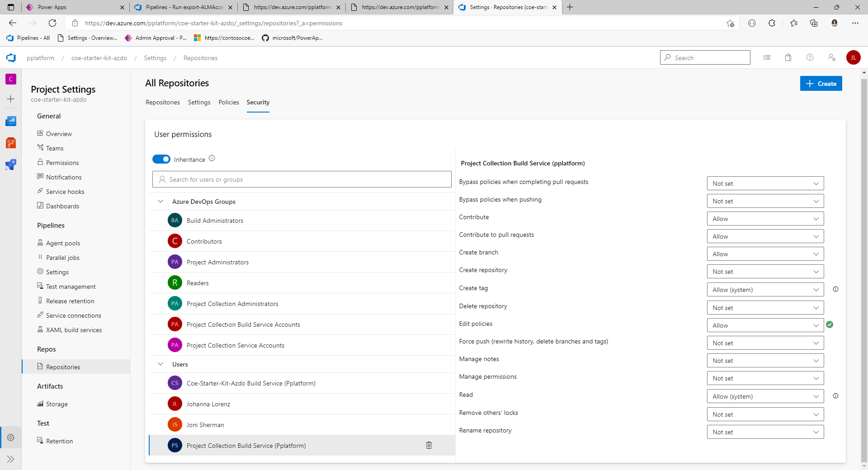Open the help question mark icon

pyautogui.click(x=810, y=57)
